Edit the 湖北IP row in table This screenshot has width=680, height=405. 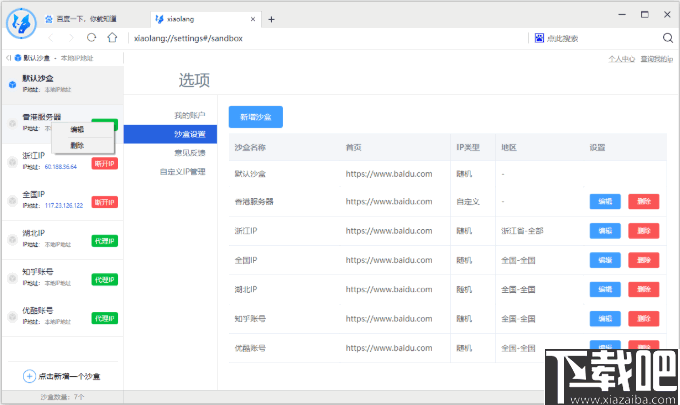(x=605, y=289)
